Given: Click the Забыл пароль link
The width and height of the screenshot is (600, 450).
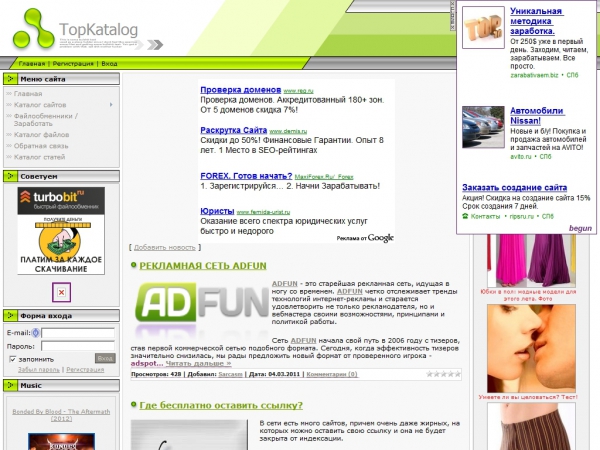Looking at the screenshot, I should pyautogui.click(x=39, y=369).
